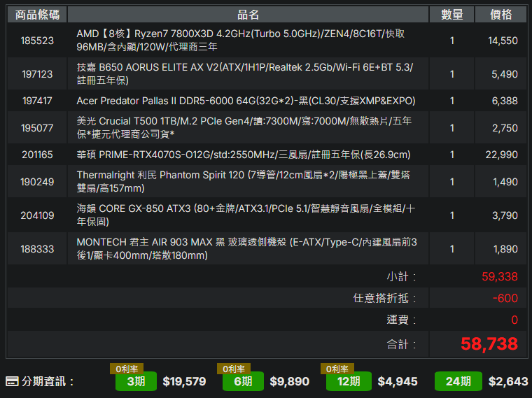Click the subtotal value 59,338
532x398 pixels.
(500, 276)
